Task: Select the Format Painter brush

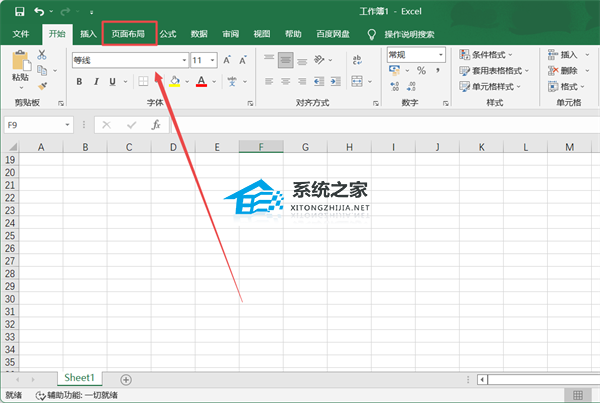Action: (x=42, y=86)
